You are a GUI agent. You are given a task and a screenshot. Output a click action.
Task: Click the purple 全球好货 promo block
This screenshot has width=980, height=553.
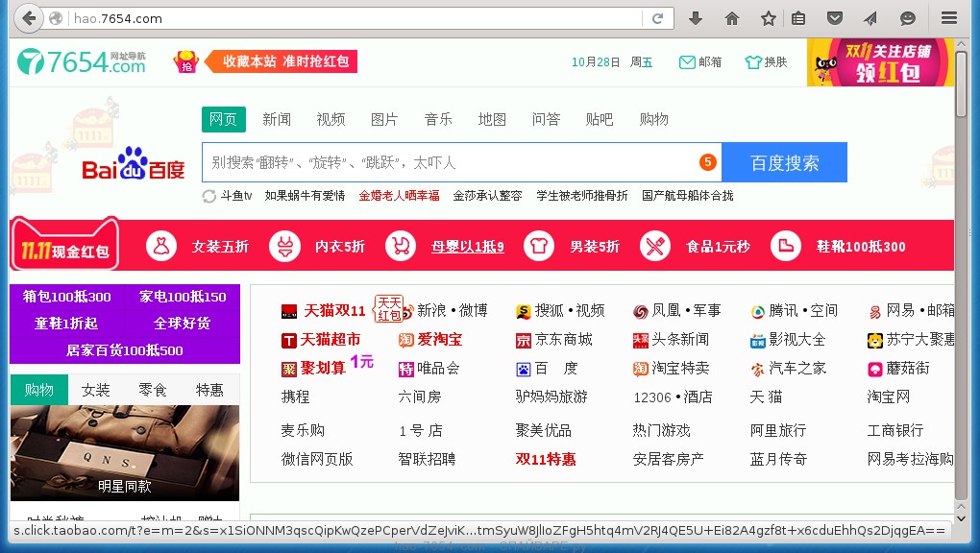182,324
